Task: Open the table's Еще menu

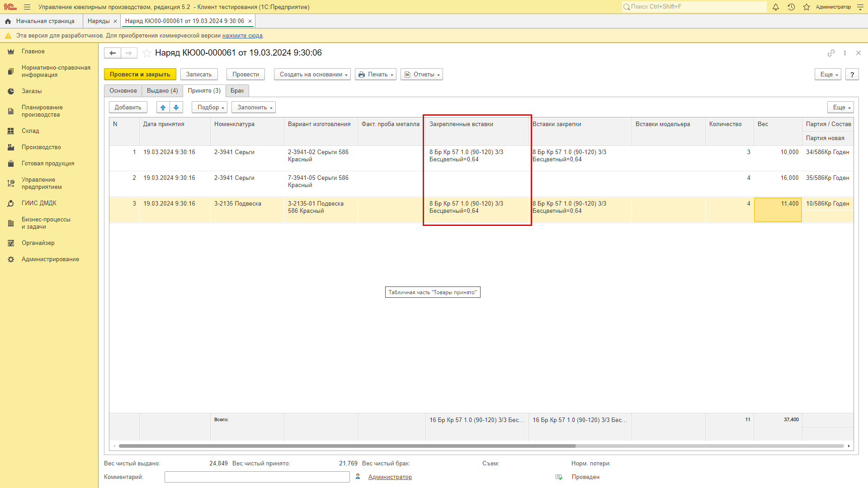Action: [x=840, y=108]
